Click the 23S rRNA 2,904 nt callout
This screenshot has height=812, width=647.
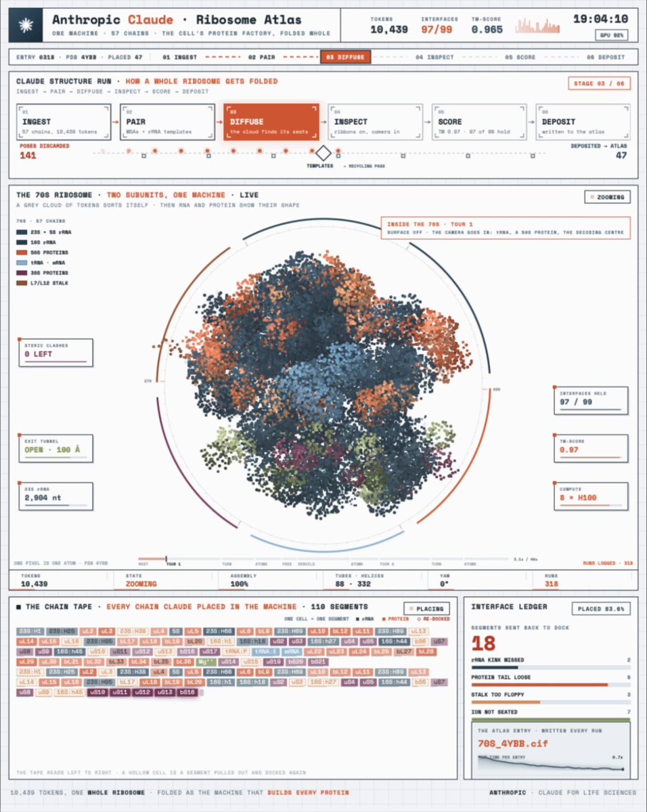[56, 496]
